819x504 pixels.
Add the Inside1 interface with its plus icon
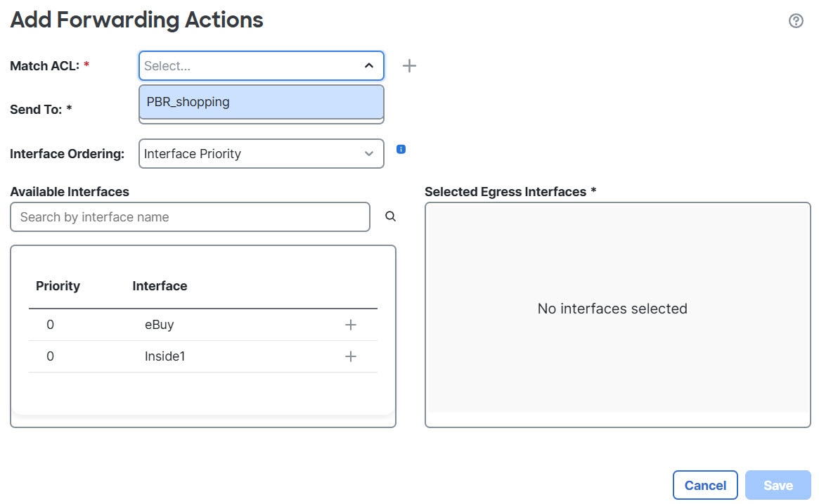tap(351, 356)
